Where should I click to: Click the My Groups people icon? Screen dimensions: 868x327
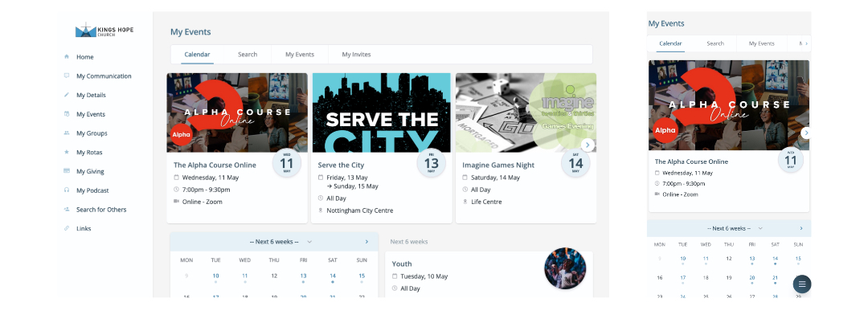(x=67, y=133)
